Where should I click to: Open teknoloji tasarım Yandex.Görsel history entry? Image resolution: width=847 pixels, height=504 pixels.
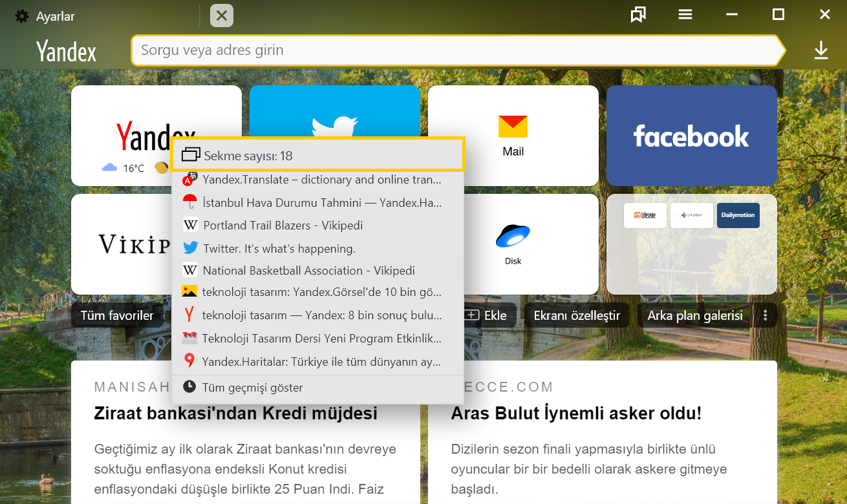(x=318, y=292)
